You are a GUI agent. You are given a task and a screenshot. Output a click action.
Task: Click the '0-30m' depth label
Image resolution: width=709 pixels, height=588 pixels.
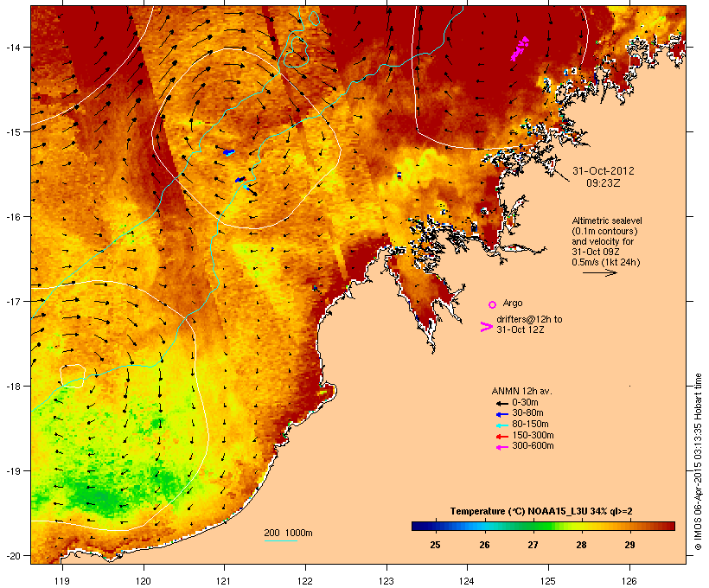coord(525,403)
